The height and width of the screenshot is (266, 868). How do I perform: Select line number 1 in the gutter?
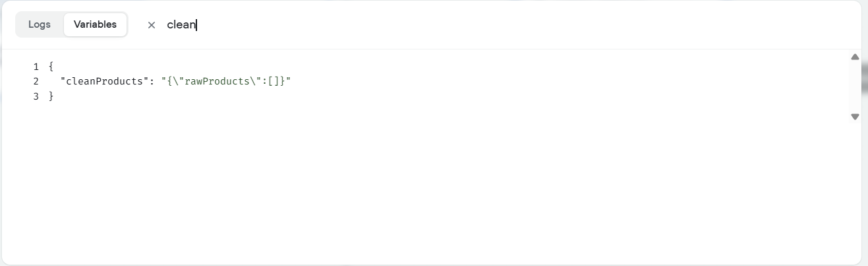click(x=36, y=67)
